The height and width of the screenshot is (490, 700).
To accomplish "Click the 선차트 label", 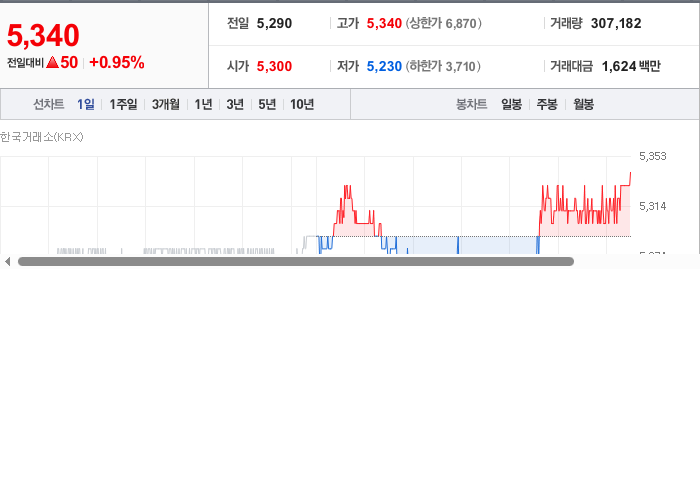I will (49, 104).
